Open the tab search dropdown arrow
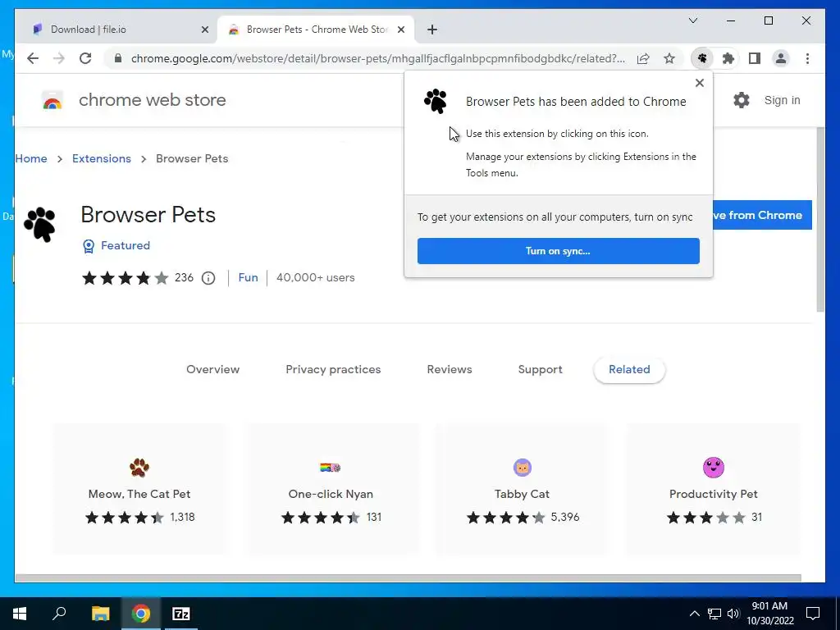 [x=693, y=21]
